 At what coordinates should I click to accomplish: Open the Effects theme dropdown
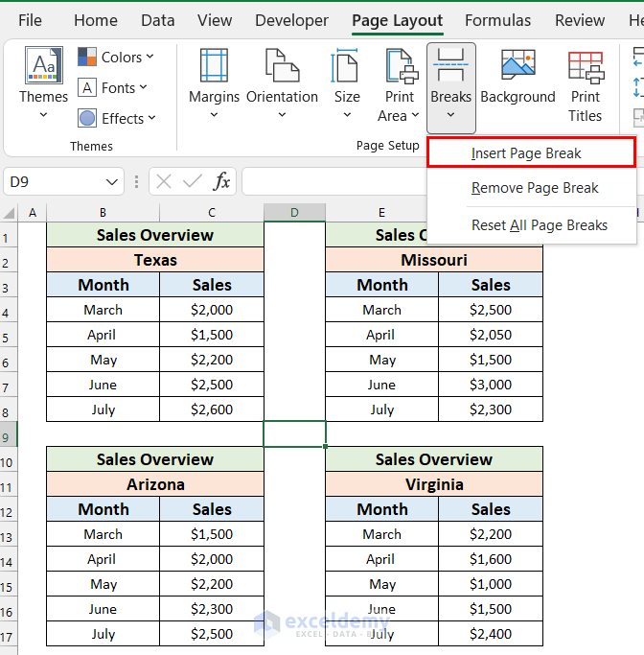(x=117, y=119)
